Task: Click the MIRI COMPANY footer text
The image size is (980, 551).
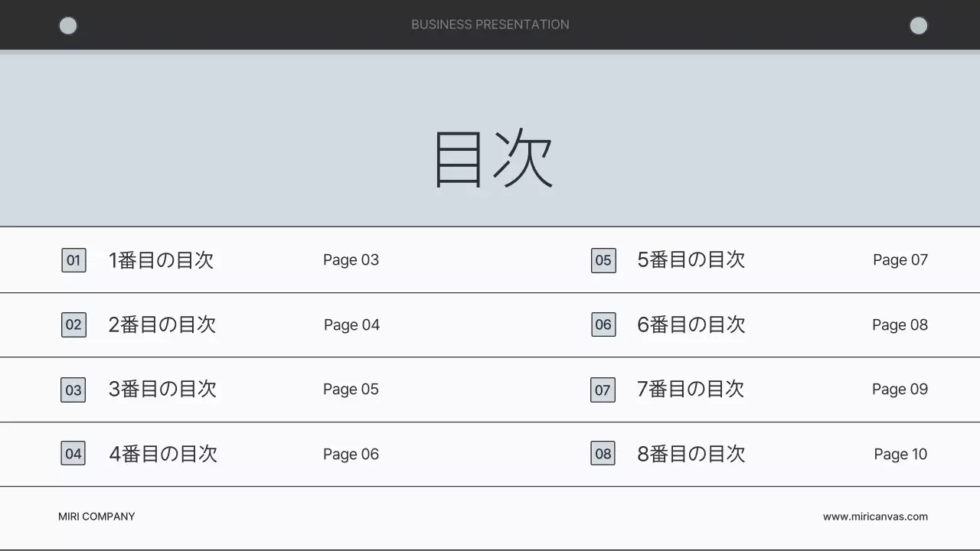Action: 96,517
